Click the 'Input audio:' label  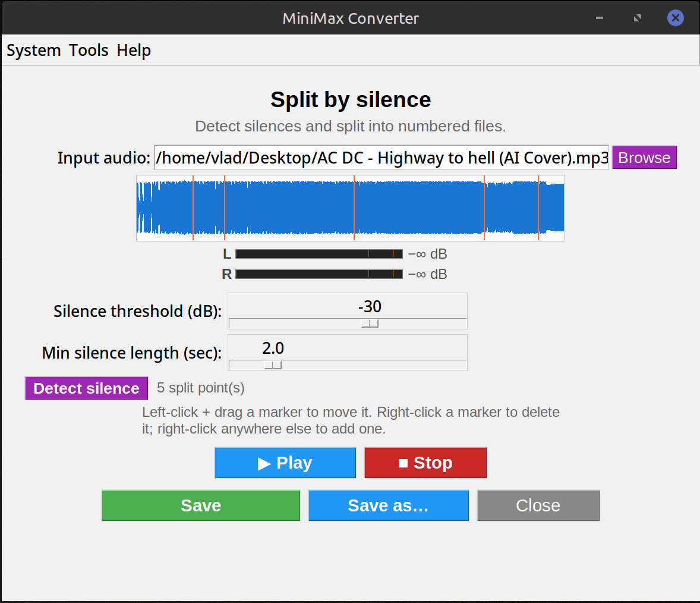coord(103,158)
